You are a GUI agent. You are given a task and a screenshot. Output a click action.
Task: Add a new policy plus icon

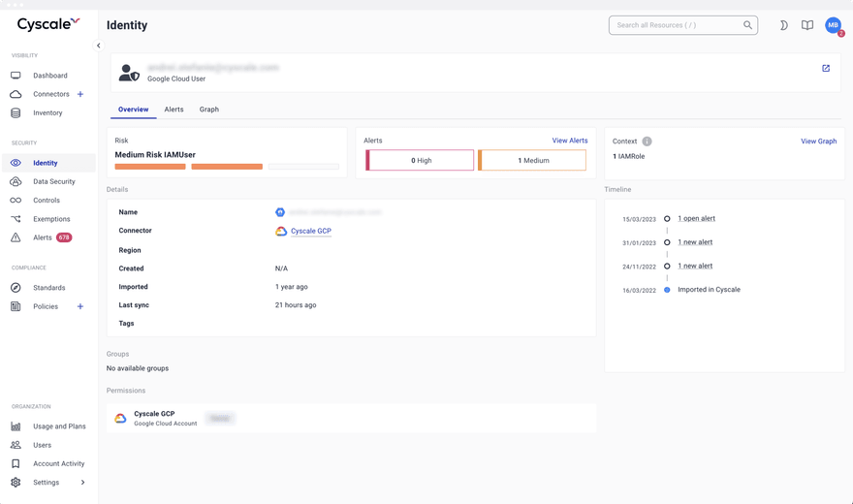coord(80,306)
